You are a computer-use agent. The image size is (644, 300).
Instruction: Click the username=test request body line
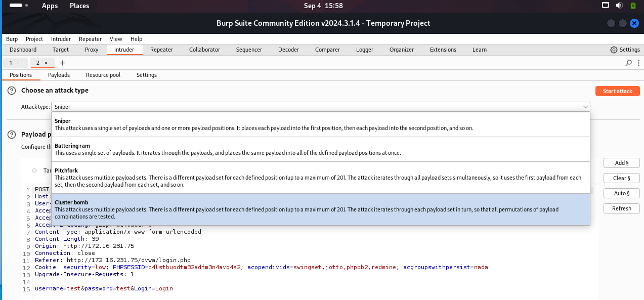[104, 288]
